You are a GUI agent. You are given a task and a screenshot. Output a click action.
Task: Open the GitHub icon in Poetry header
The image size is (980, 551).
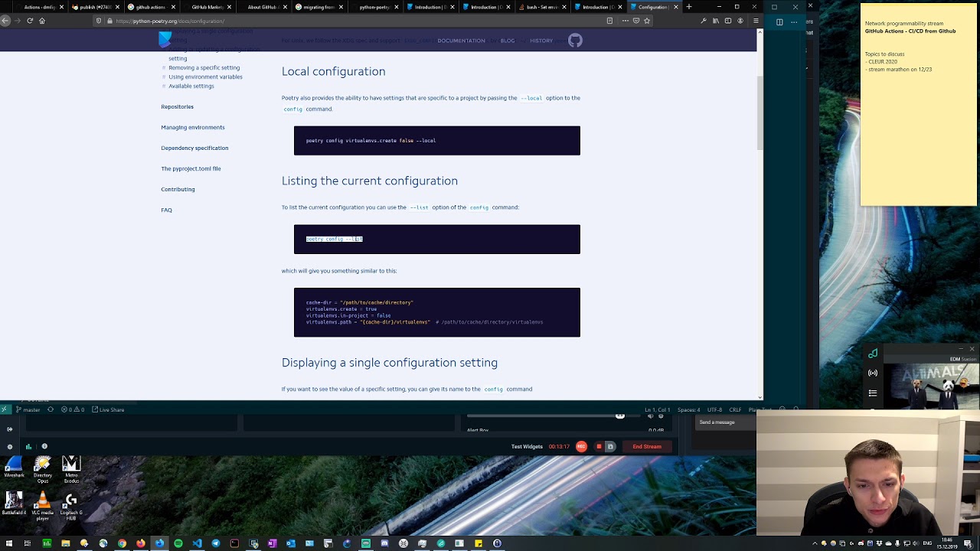click(x=575, y=41)
